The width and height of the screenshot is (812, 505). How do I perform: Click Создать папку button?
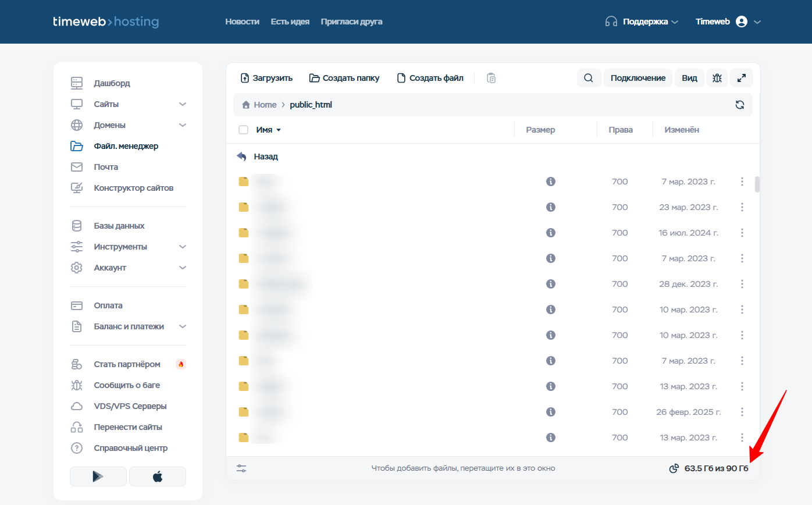click(344, 78)
